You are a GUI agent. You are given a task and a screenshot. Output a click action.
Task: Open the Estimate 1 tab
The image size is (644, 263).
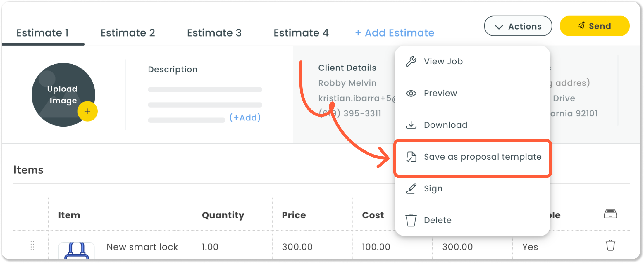(x=43, y=33)
